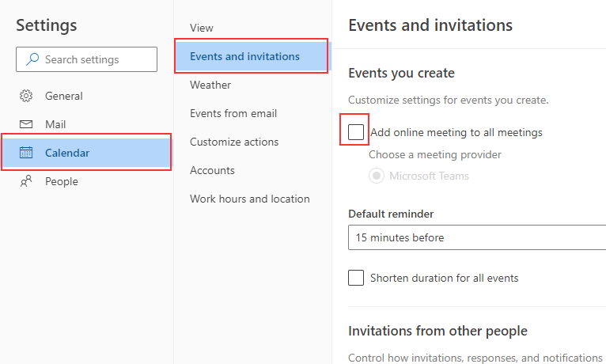The image size is (606, 364).
Task: Open the View calendar settings
Action: pos(202,28)
